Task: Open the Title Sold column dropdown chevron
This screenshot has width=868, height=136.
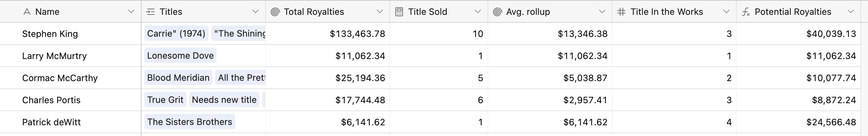Action: click(x=478, y=11)
